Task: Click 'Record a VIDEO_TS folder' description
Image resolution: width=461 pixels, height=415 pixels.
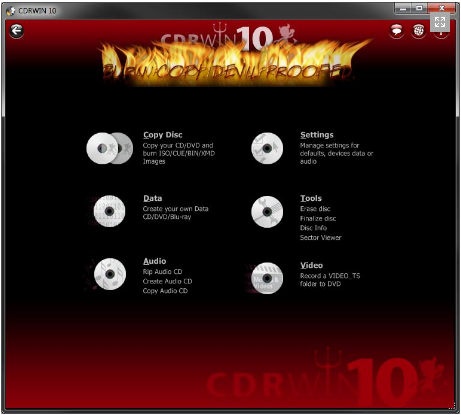Action: [x=330, y=280]
